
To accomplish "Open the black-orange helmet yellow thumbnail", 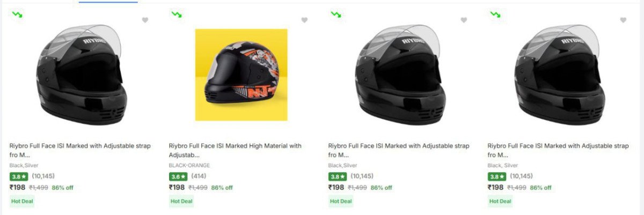I will tap(241, 75).
